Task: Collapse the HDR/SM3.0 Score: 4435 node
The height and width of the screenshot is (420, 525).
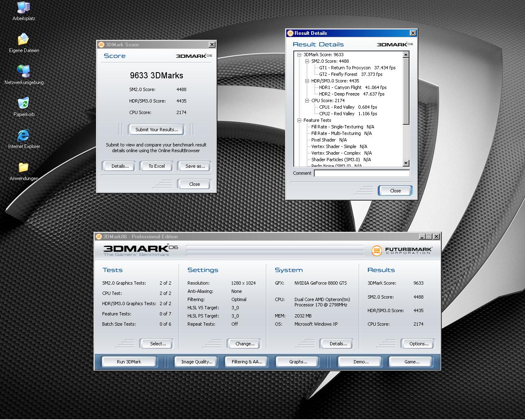Action: coord(307,81)
